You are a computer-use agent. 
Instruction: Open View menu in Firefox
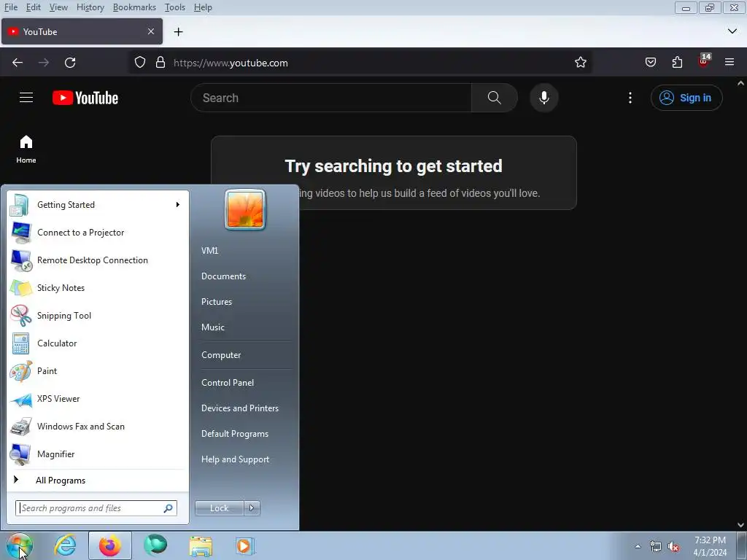(x=58, y=7)
